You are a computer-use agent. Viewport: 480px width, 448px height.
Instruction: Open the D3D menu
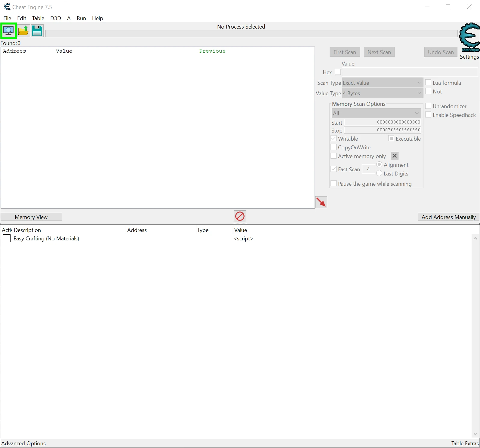tap(56, 18)
